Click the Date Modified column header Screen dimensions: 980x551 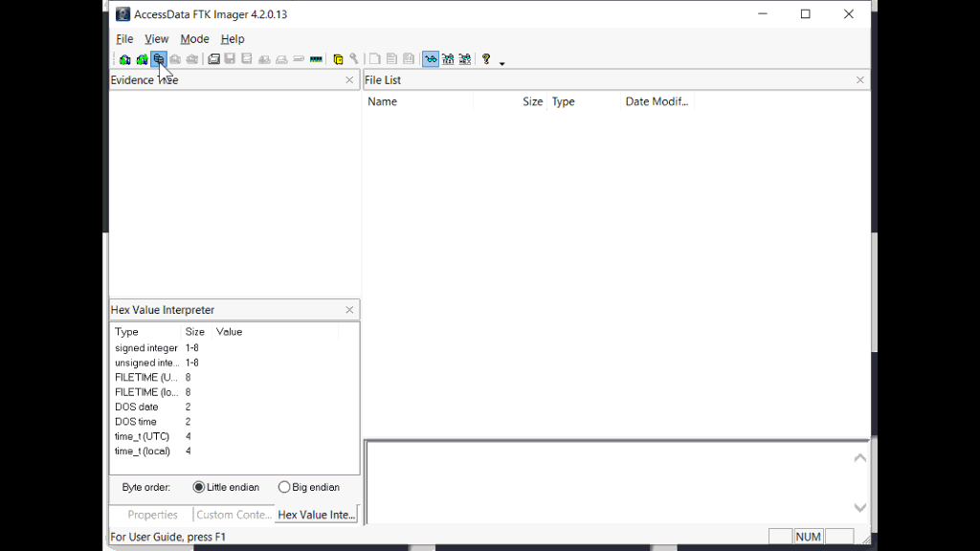[657, 101]
